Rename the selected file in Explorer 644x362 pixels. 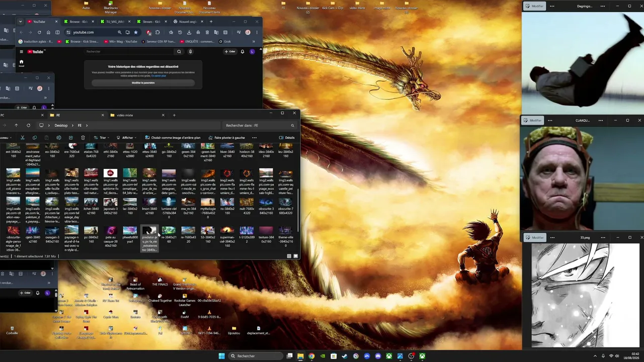point(59,137)
